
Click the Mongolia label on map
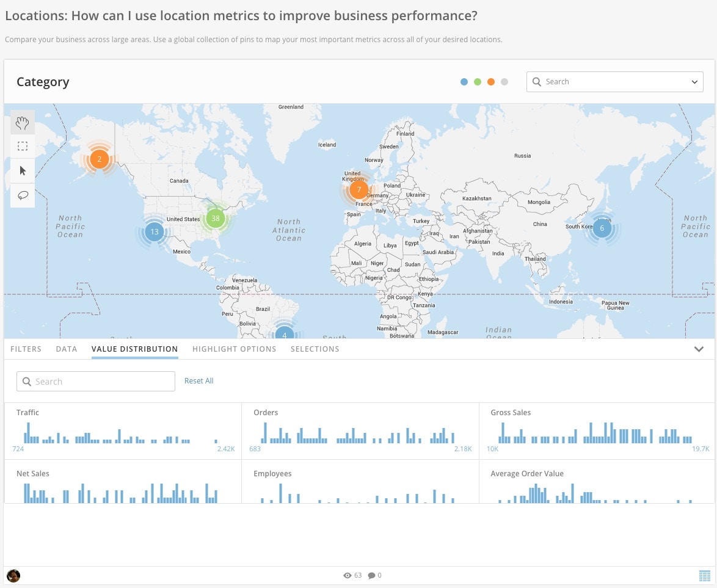click(539, 202)
